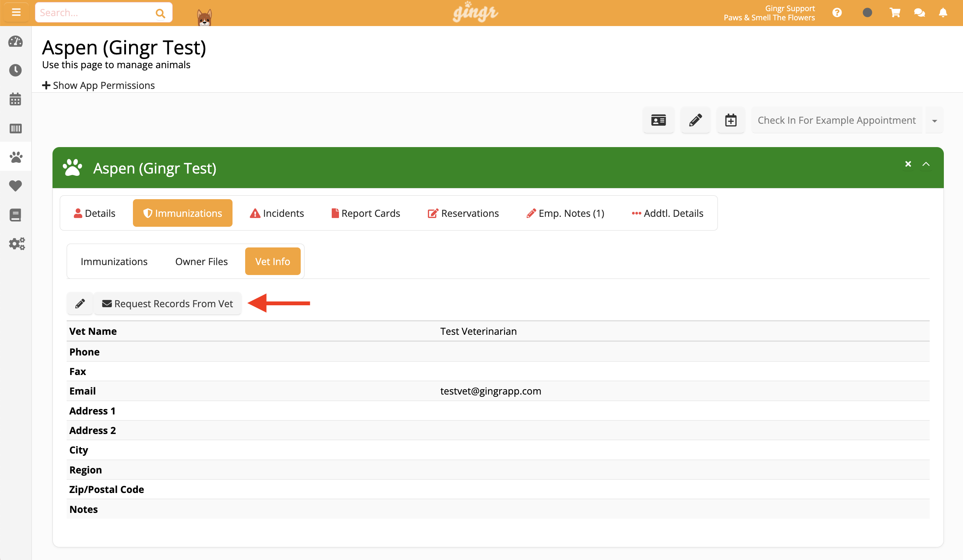Image resolution: width=963 pixels, height=560 pixels.
Task: Close the Aspen panel with X
Action: pyautogui.click(x=908, y=164)
